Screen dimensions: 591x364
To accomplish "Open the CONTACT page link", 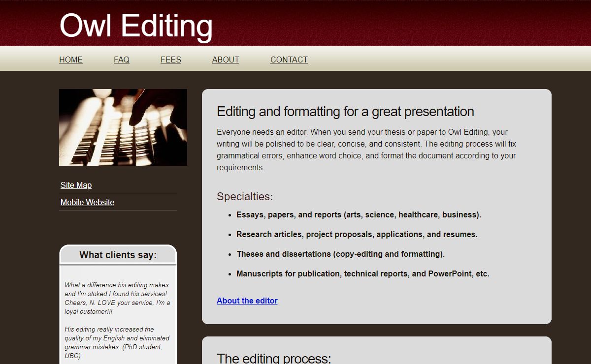I will [x=289, y=60].
